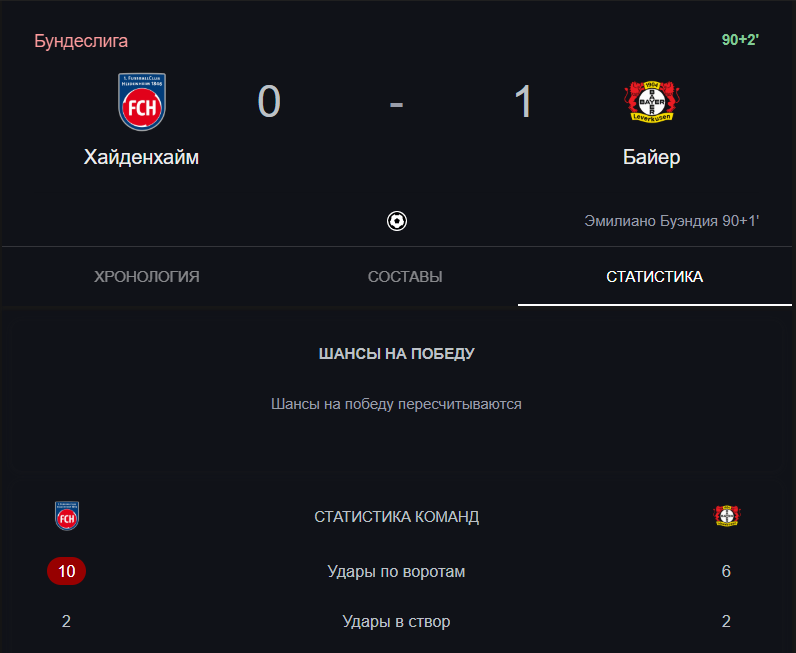Viewport: 796px width, 653px height.
Task: Select the Статистика tab
Action: pos(654,277)
